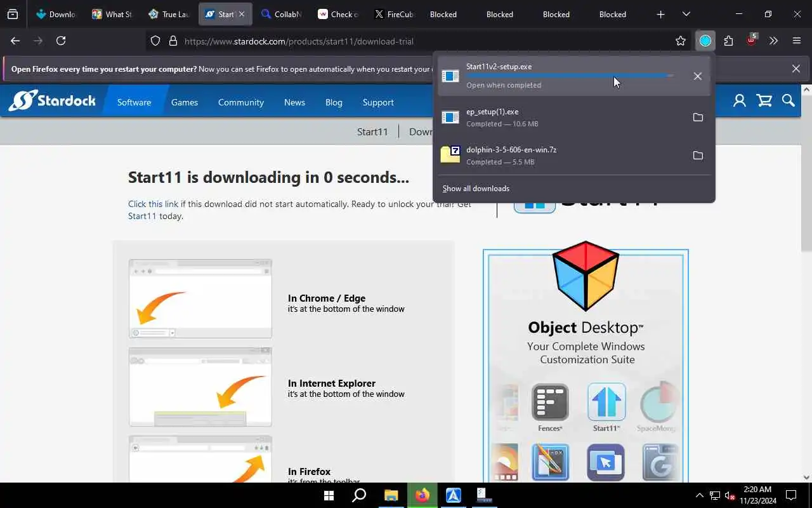Click the Internet Explorer instruction thumbnail
The width and height of the screenshot is (812, 508).
tap(200, 387)
